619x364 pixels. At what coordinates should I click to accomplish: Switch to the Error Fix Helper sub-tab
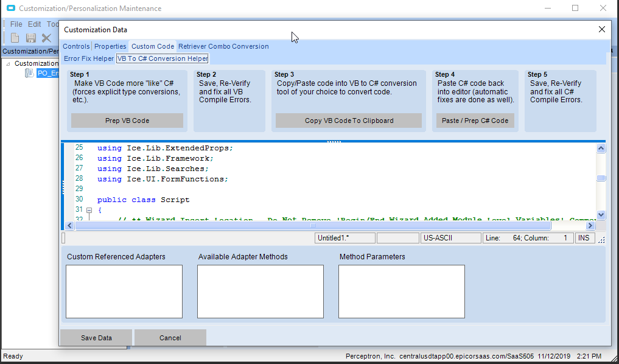click(89, 58)
